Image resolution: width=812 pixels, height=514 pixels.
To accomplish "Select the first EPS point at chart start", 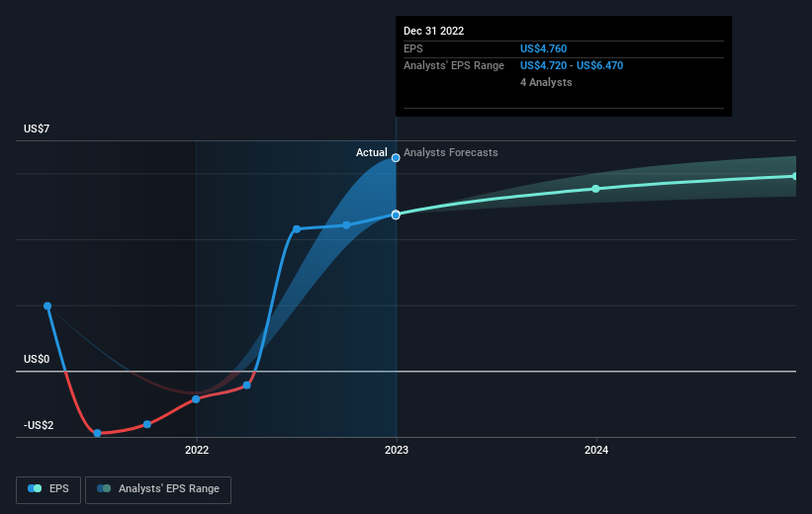I will click(47, 305).
